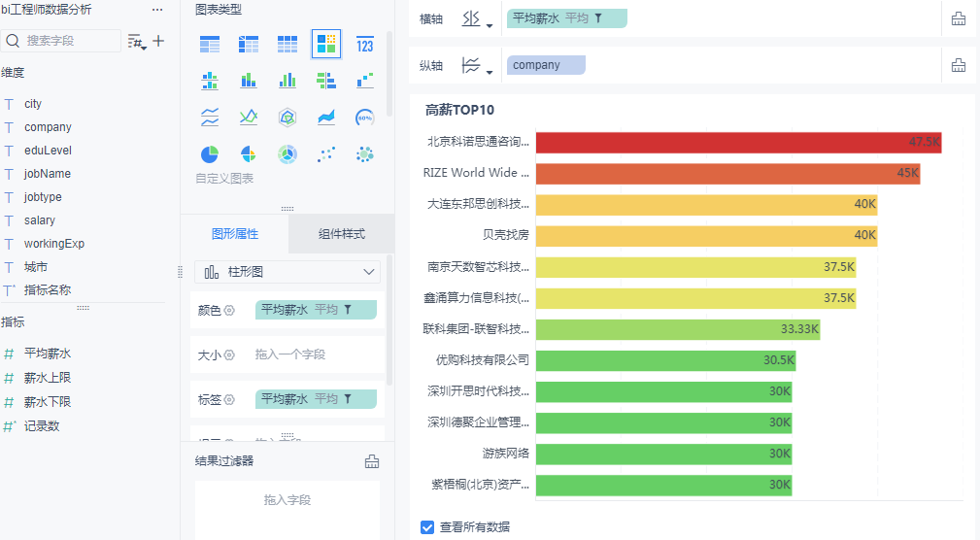980x540 pixels.
Task: Select the city dimension field
Action: click(x=32, y=104)
